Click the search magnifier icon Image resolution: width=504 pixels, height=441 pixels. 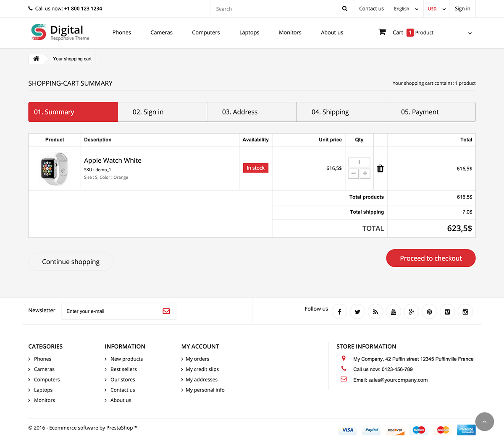(x=345, y=8)
